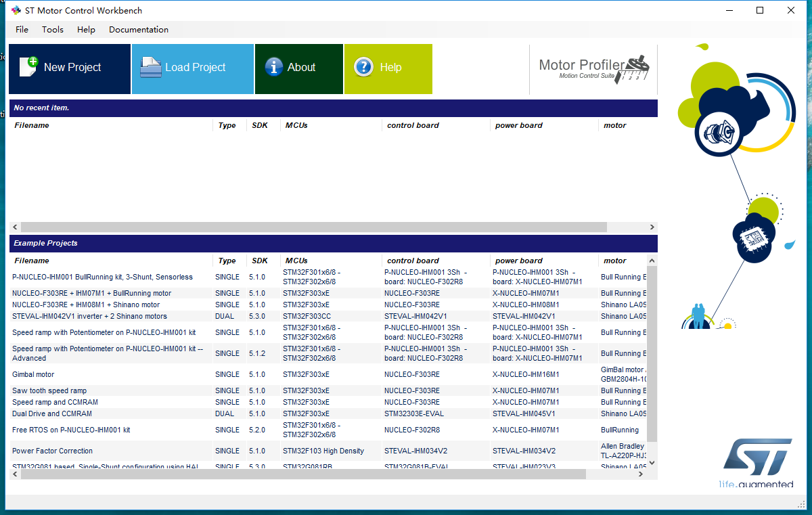This screenshot has width=812, height=515.
Task: Click the Help question mark icon
Action: (x=364, y=67)
